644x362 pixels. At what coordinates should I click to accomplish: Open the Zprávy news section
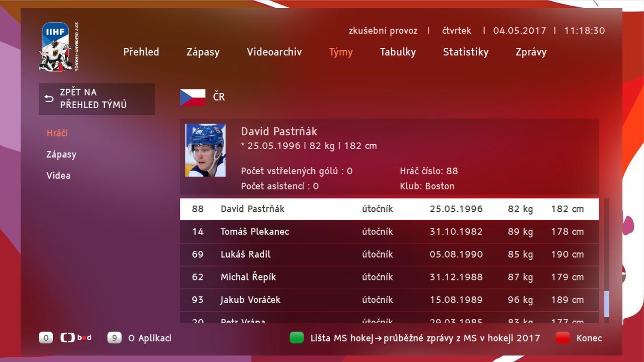click(531, 52)
